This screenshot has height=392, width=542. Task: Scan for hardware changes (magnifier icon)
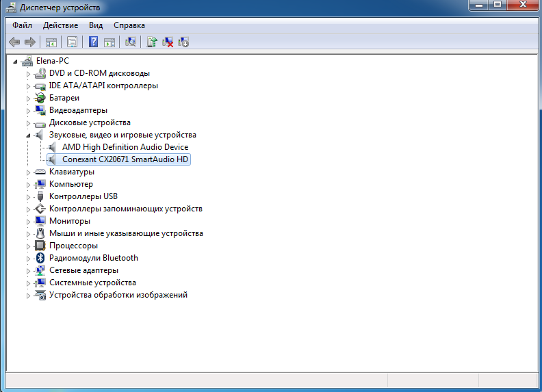[131, 42]
